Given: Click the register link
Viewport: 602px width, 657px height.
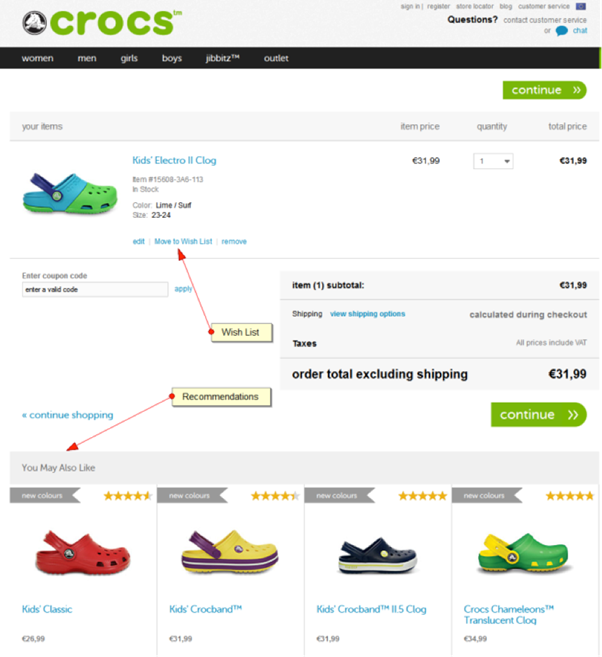Looking at the screenshot, I should 438,6.
